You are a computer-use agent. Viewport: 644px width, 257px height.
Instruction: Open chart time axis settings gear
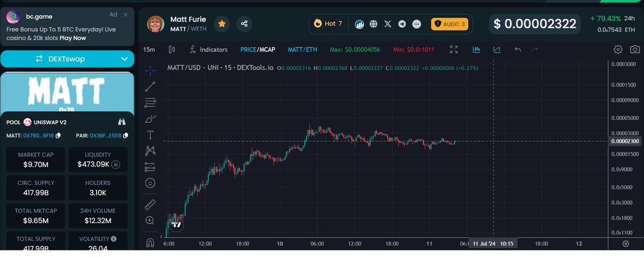coord(625,244)
